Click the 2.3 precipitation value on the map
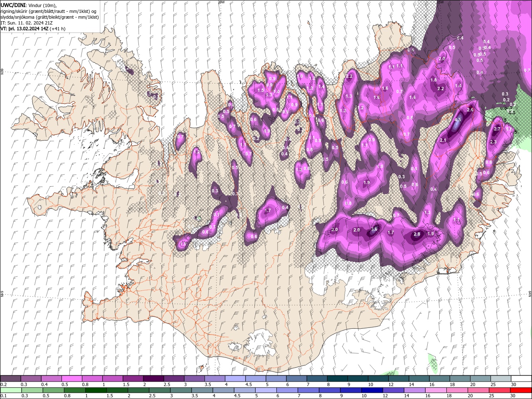532x399 pixels. pos(493,142)
